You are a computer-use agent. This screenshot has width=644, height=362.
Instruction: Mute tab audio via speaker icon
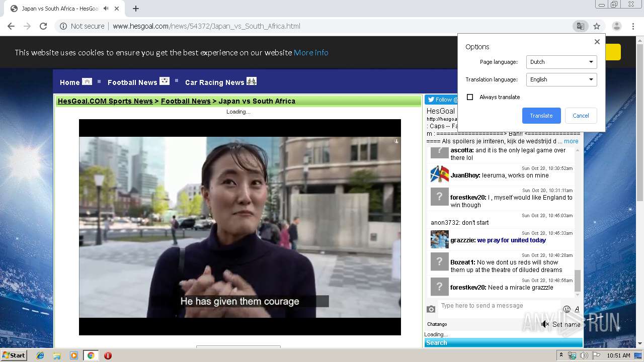(x=106, y=9)
